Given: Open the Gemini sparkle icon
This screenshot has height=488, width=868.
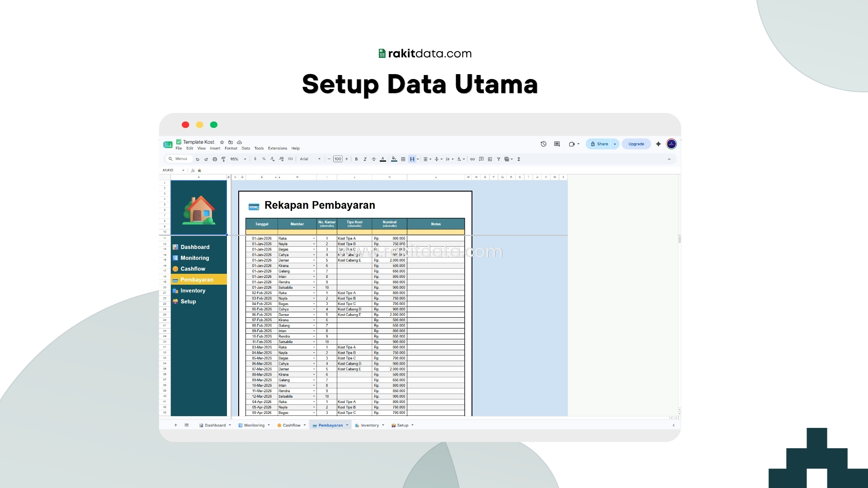Looking at the screenshot, I should click(x=658, y=144).
